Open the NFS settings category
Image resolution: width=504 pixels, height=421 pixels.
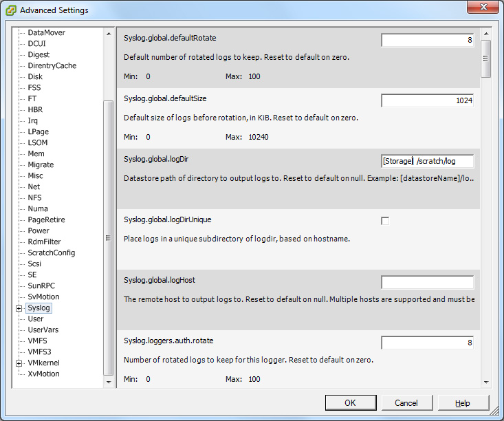coord(34,198)
